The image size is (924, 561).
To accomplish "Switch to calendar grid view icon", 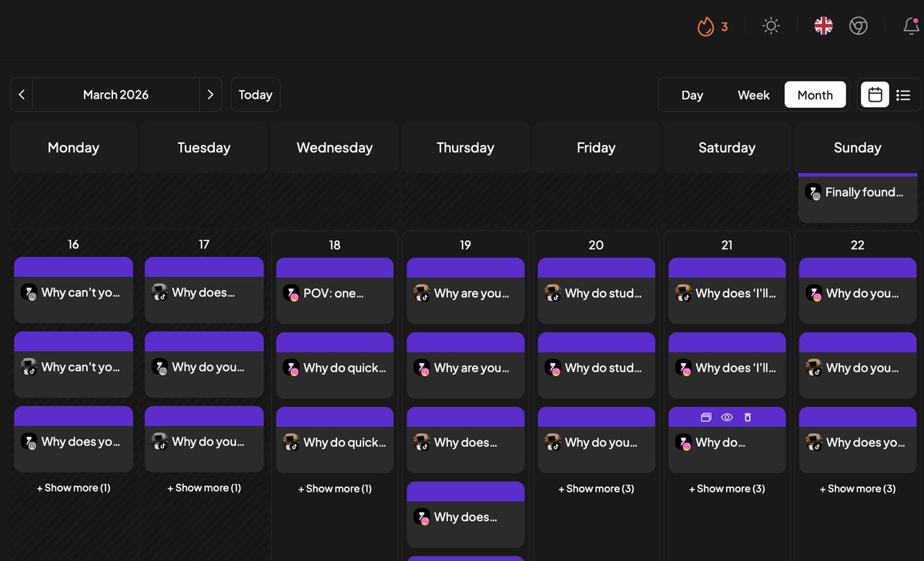I will point(875,95).
